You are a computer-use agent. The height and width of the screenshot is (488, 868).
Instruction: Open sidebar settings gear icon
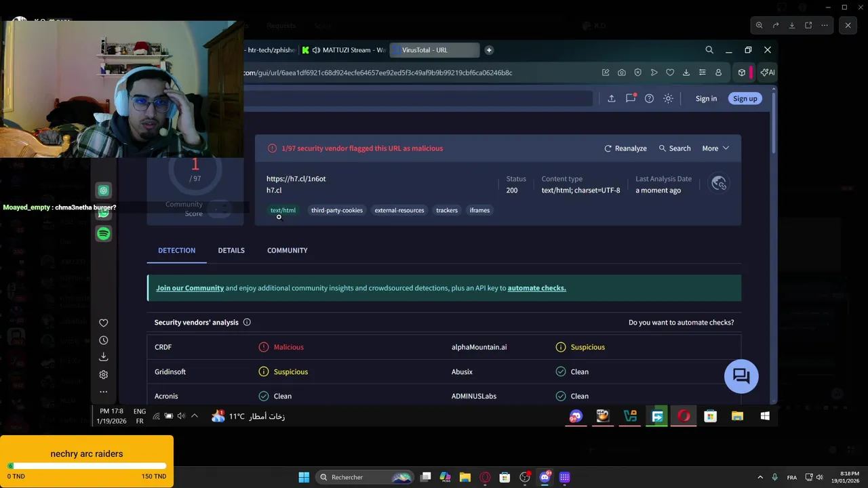click(x=103, y=375)
